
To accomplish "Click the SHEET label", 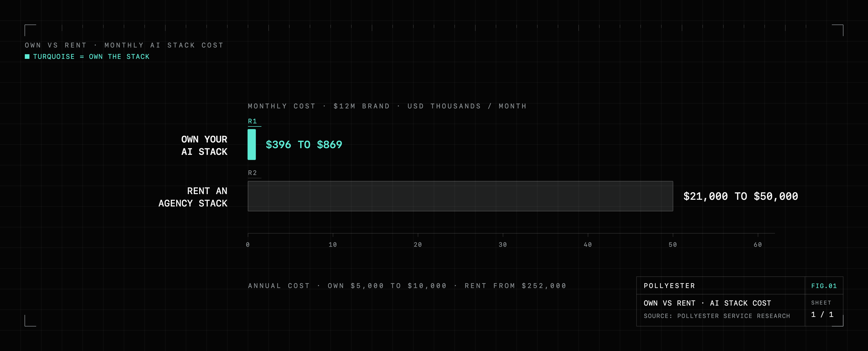I will pos(821,303).
